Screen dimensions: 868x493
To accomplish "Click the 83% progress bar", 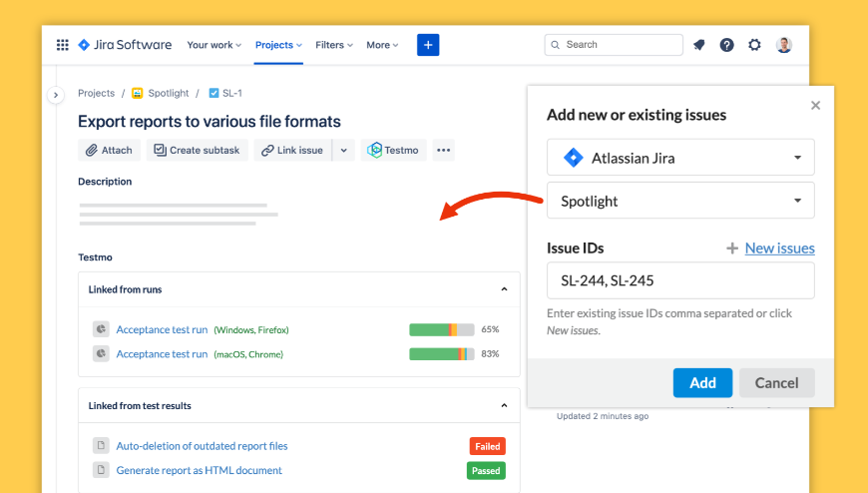I will (442, 354).
